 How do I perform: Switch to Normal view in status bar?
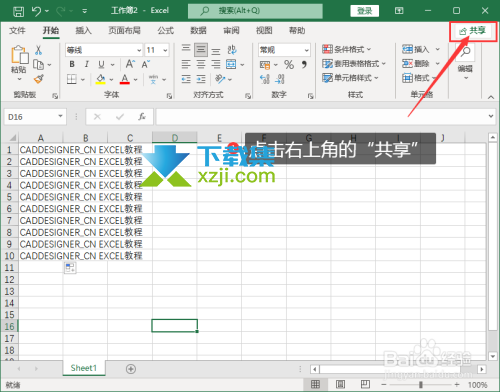(x=315, y=384)
